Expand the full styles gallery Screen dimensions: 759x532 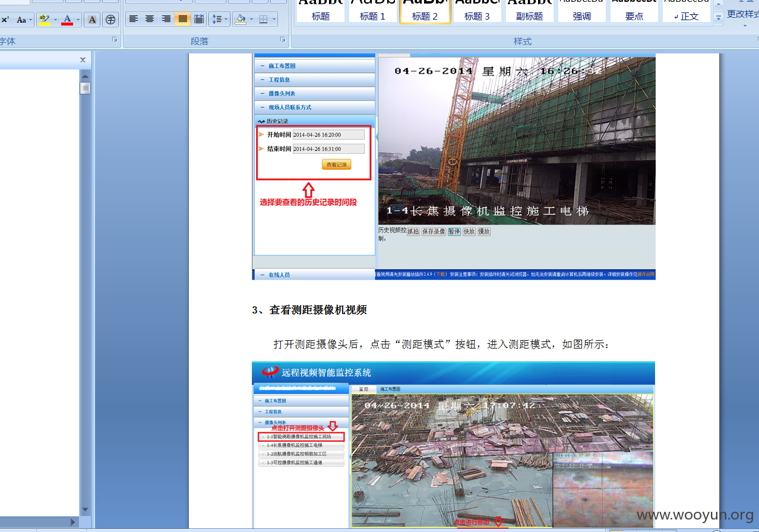[x=719, y=18]
